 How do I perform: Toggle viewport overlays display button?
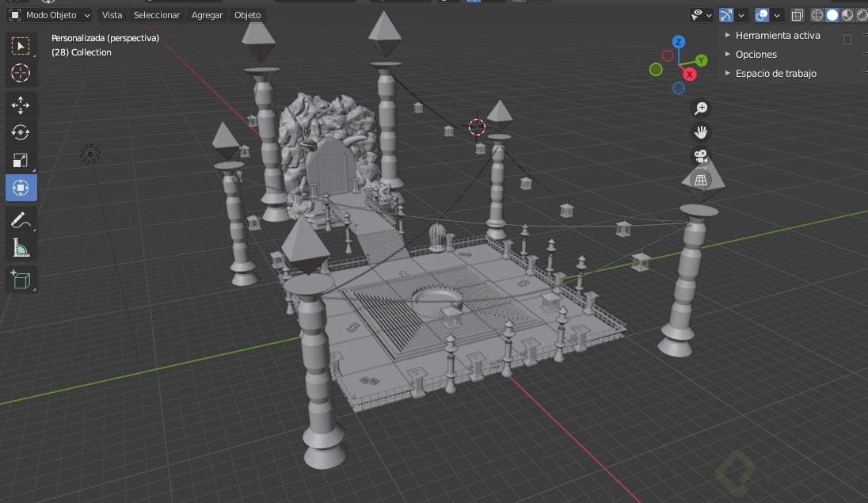[x=762, y=15]
